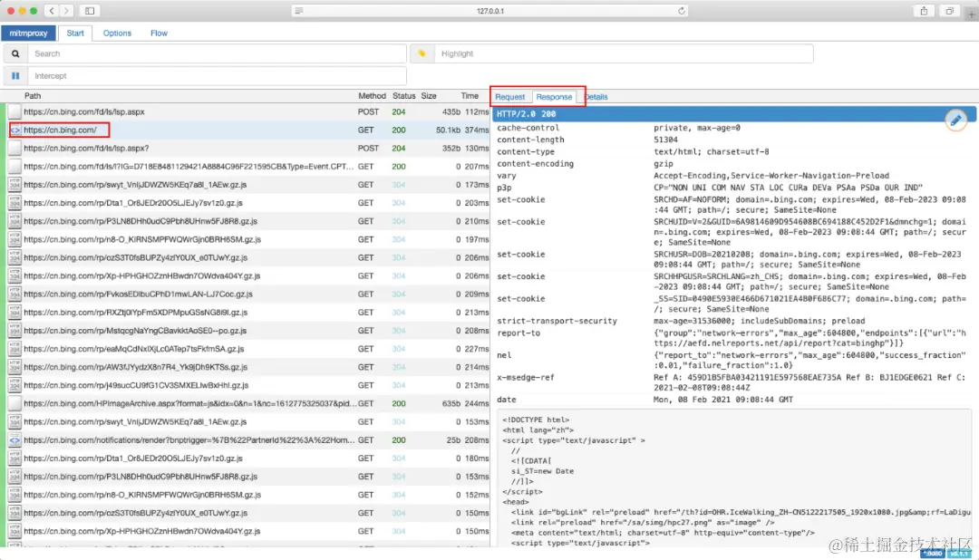
Task: Click the intercept pause icon
Action: tap(15, 76)
